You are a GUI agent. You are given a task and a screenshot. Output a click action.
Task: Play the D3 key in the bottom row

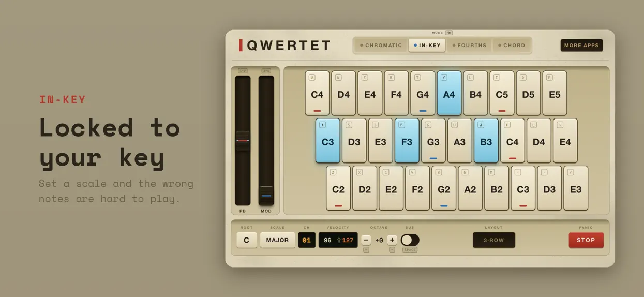pyautogui.click(x=549, y=188)
